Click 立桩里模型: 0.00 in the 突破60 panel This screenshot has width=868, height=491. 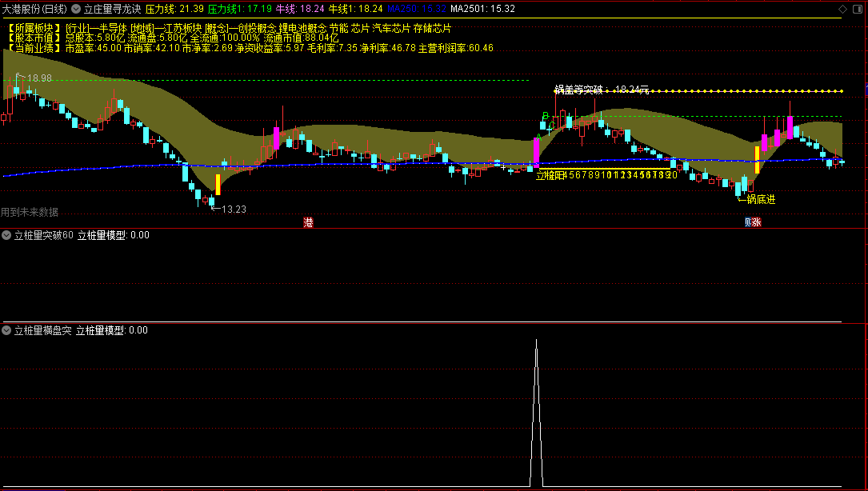click(x=113, y=235)
